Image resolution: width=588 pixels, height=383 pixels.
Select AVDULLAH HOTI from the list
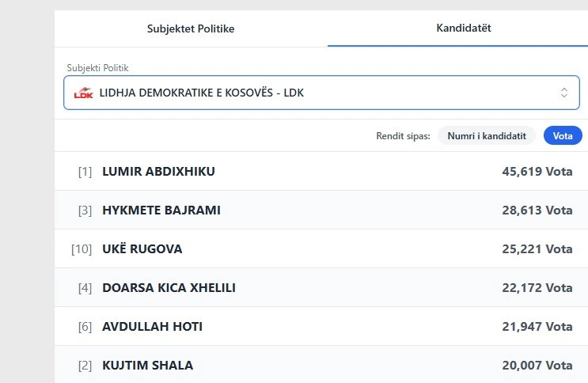153,327
